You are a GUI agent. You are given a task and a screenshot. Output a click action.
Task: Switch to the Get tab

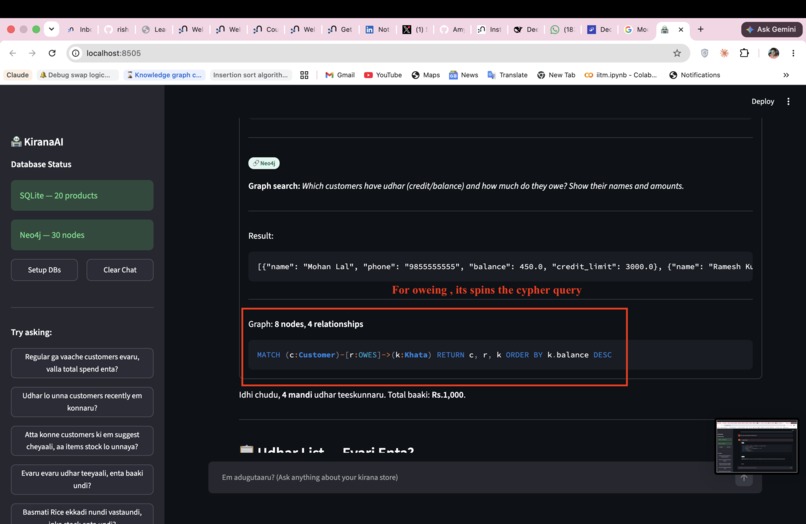point(339,30)
